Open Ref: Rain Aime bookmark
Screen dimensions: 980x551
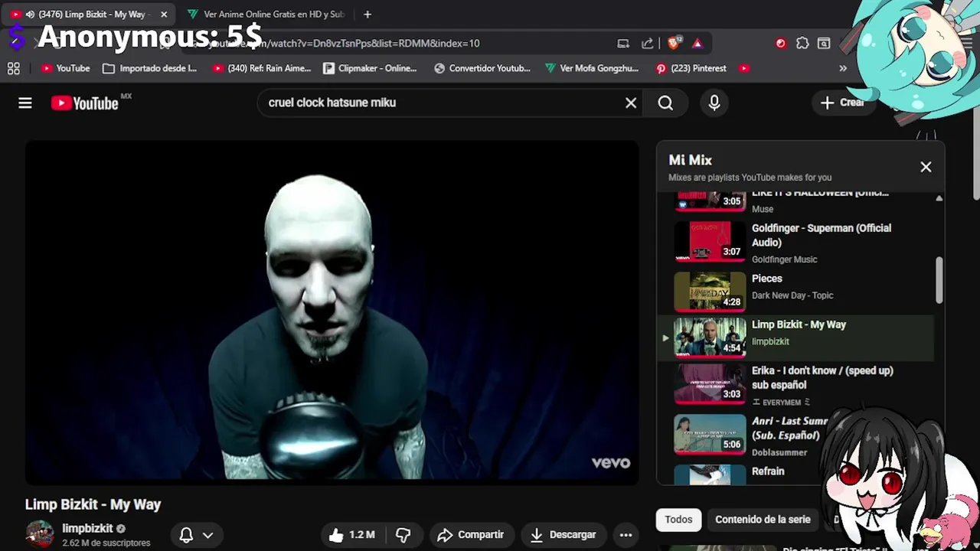click(262, 68)
